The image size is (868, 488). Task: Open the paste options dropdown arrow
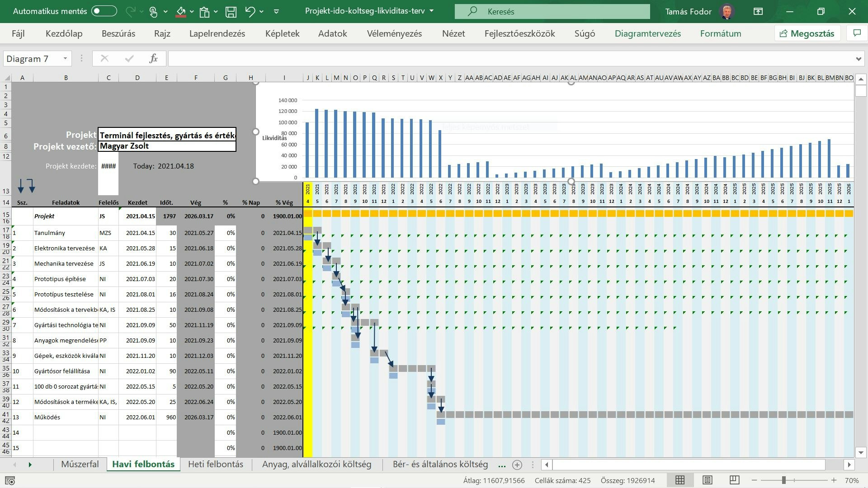[216, 11]
